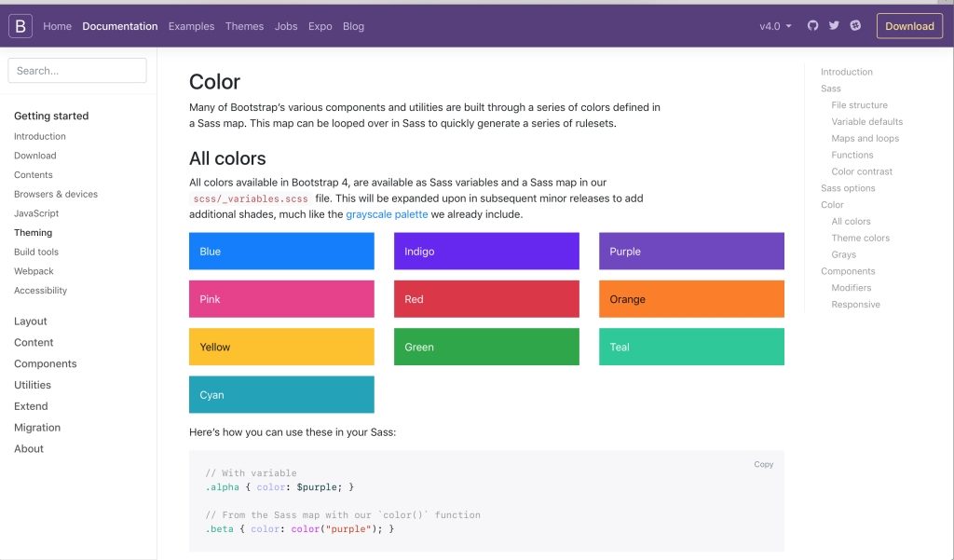Jump to Theme colors section
This screenshot has width=954, height=560.
coord(860,238)
